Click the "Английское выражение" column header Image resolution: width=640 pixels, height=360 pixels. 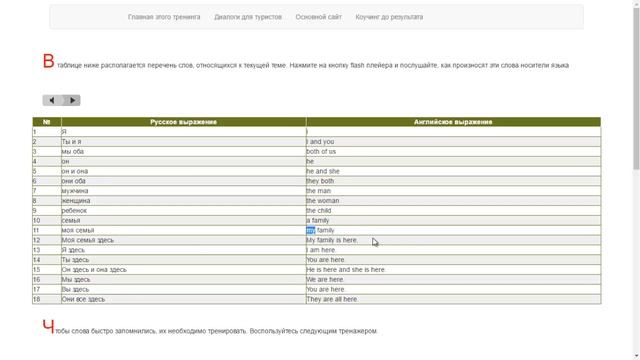click(453, 122)
